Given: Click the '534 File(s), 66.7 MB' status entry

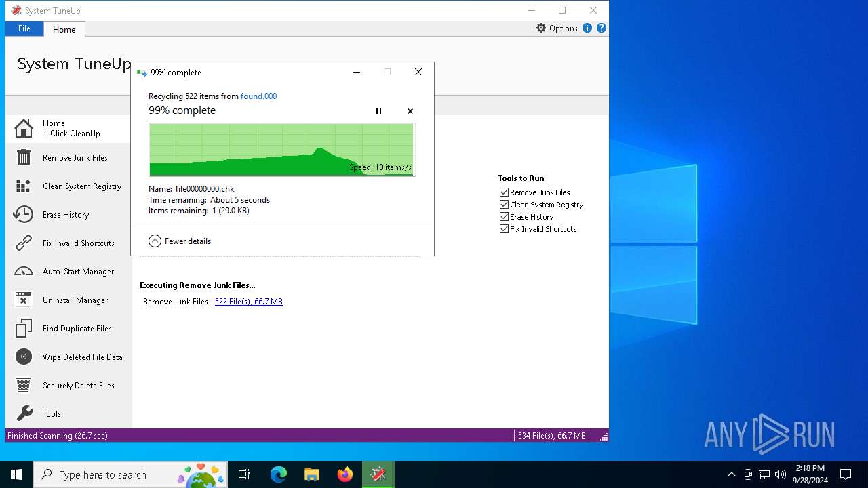Looking at the screenshot, I should click(x=551, y=436).
